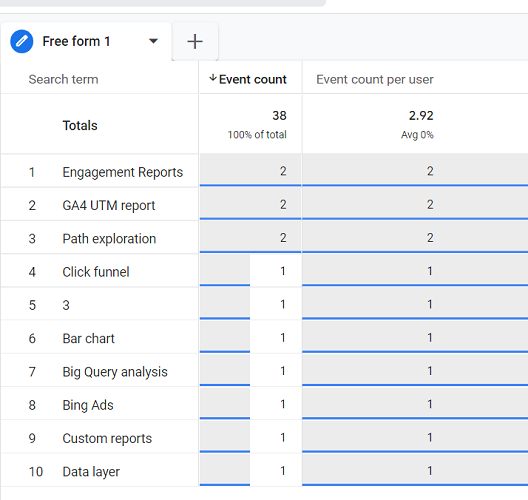Image resolution: width=528 pixels, height=500 pixels.
Task: Click Event count per user for GA4 UTM report
Action: pos(415,203)
